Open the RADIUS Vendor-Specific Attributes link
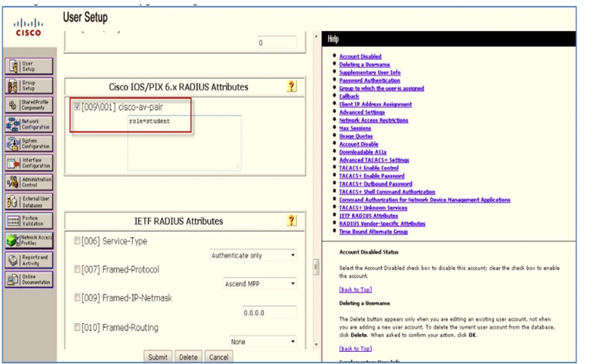 [382, 224]
